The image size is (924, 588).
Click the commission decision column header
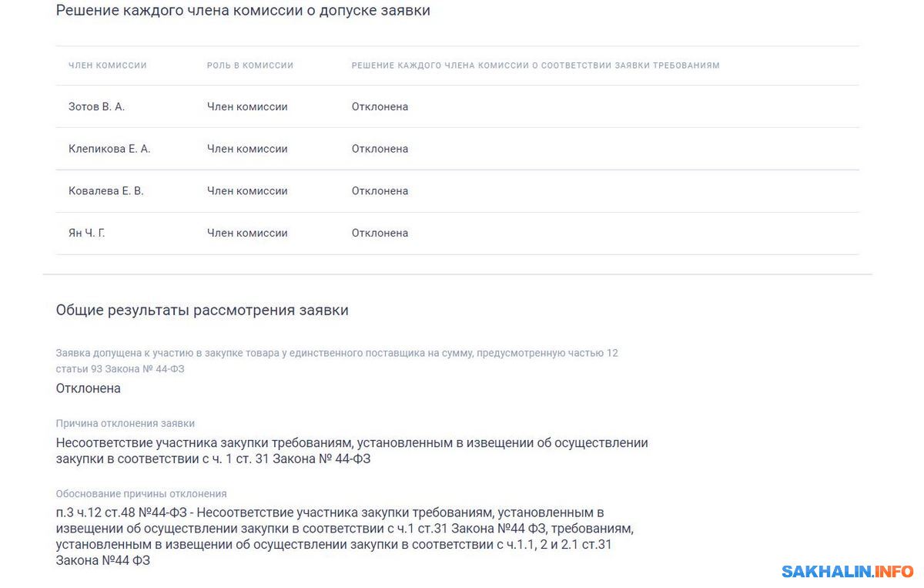point(535,66)
